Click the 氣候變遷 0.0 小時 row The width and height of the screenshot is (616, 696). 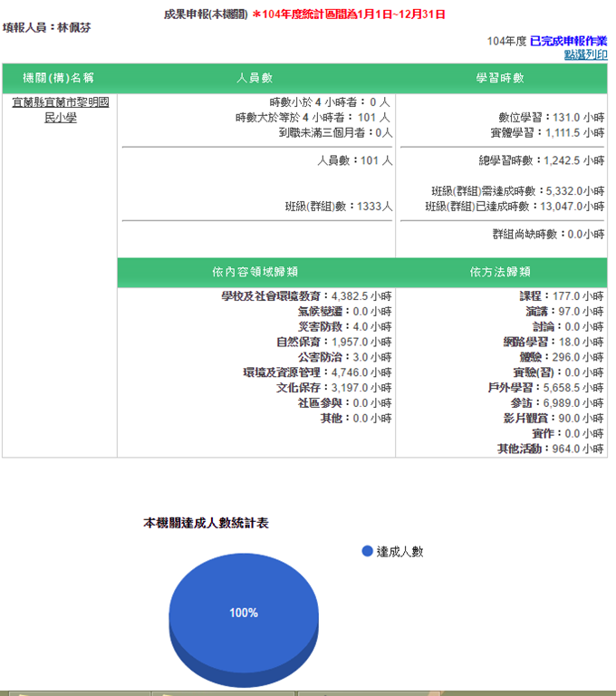click(x=345, y=311)
